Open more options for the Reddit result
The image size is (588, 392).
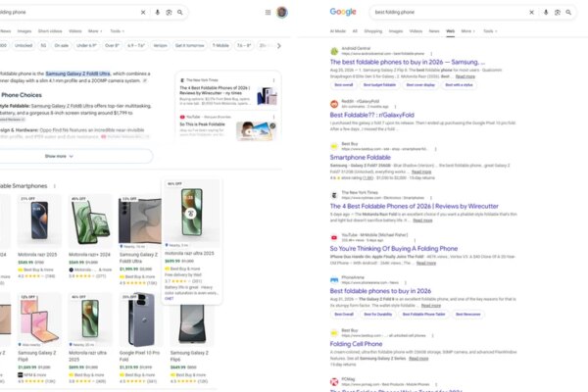[395, 107]
